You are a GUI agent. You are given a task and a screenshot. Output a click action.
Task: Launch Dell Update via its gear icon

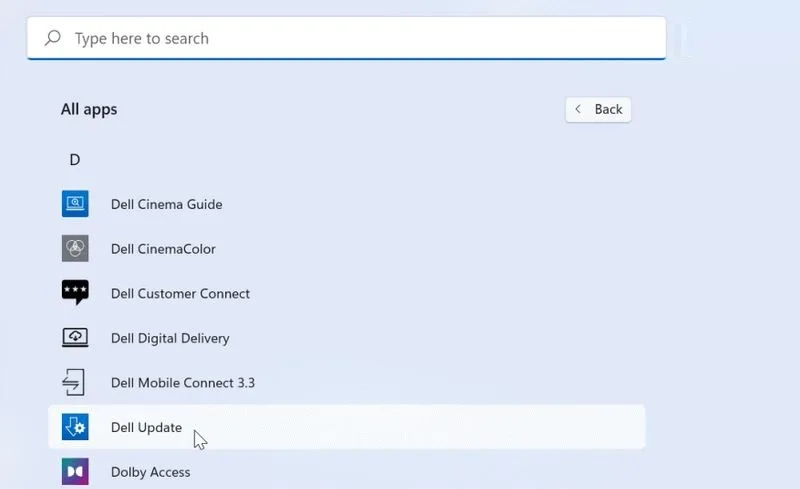tap(75, 427)
